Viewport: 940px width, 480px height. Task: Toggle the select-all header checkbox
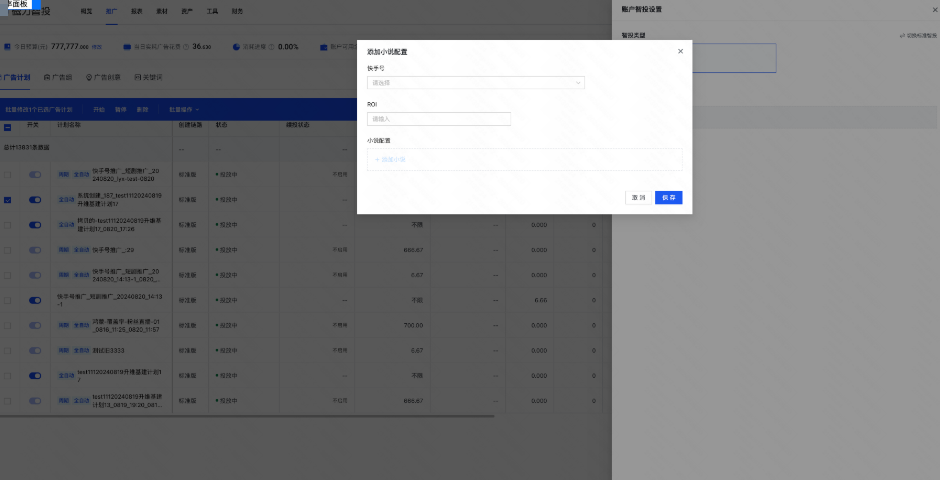(8, 127)
